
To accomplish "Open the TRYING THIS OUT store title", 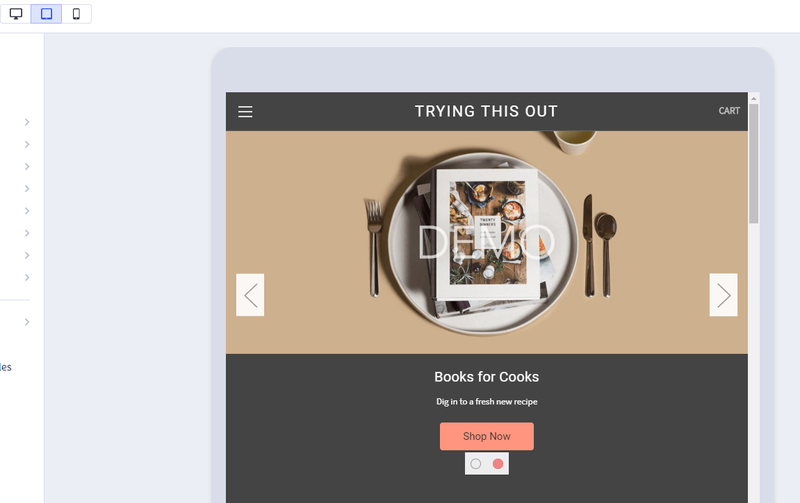I will point(486,111).
